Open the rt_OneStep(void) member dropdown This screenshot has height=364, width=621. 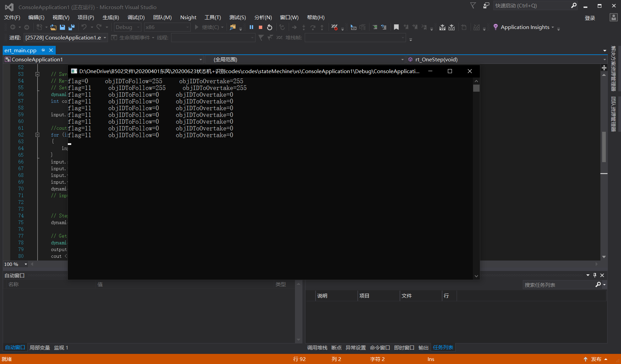tap(507, 60)
